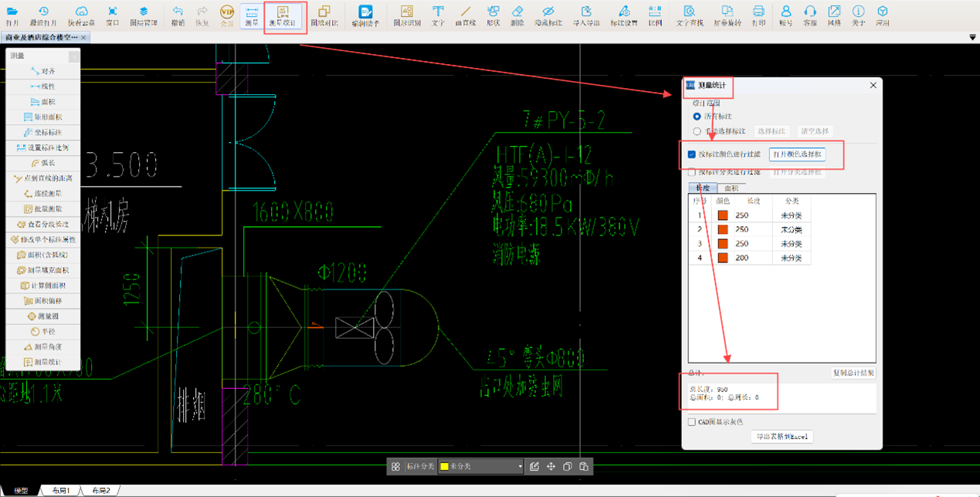The image size is (980, 497).
Task: Select 连续测量 in the measurement panel
Action: pos(42,194)
